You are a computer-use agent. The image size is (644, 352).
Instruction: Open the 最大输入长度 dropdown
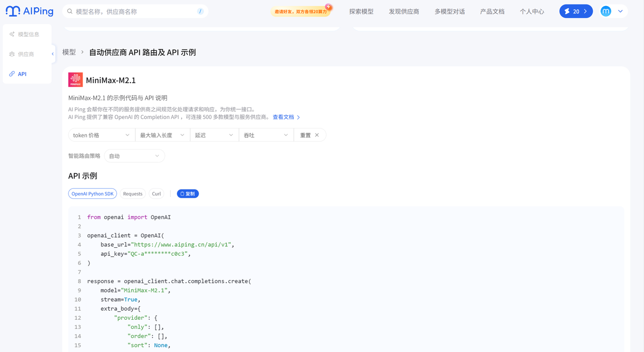(163, 135)
